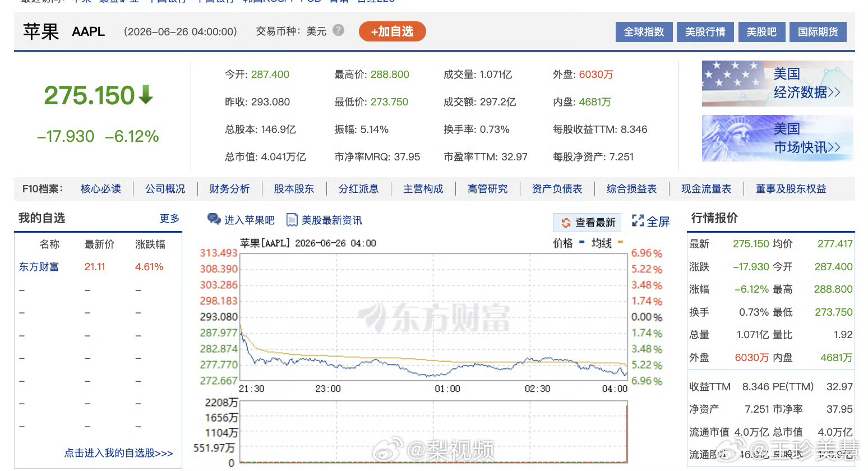Click 更多 in 我的自选 panel
868x471 pixels.
coord(170,218)
